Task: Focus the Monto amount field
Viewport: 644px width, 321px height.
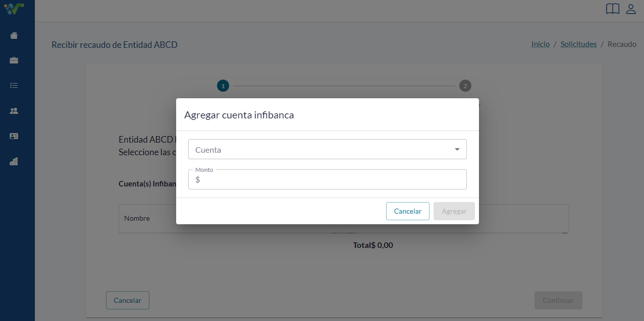Action: pyautogui.click(x=328, y=179)
